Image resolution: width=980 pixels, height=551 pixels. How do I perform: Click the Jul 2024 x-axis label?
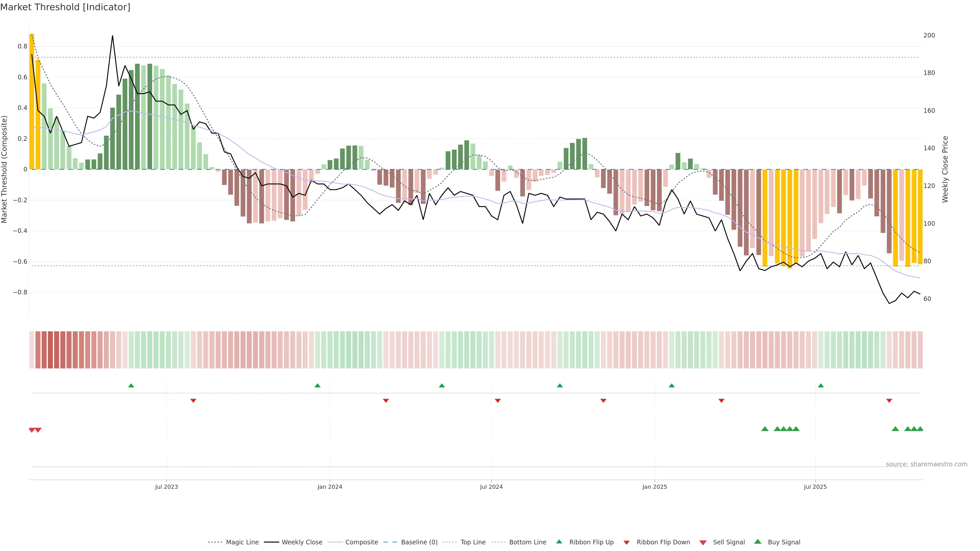coord(491,487)
